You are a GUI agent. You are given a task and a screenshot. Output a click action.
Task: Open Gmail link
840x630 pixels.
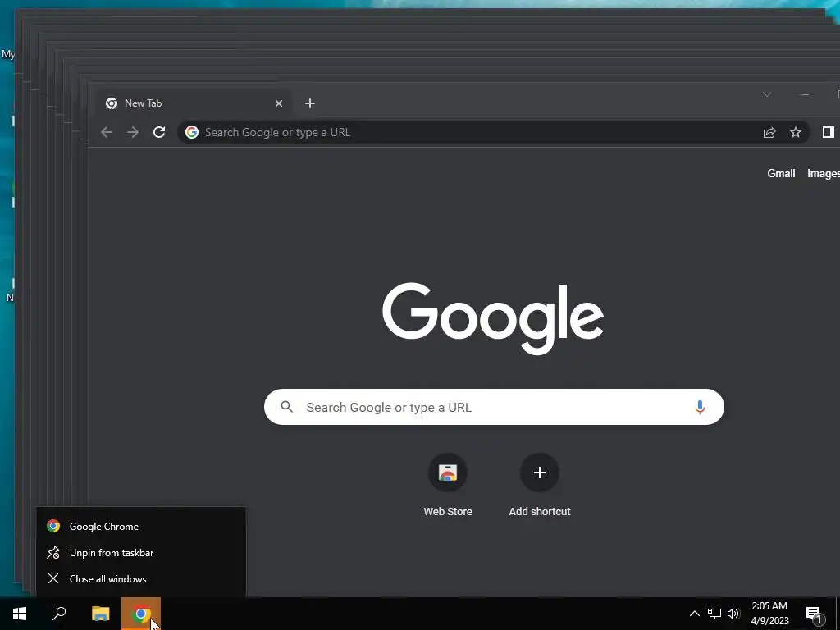point(781,174)
